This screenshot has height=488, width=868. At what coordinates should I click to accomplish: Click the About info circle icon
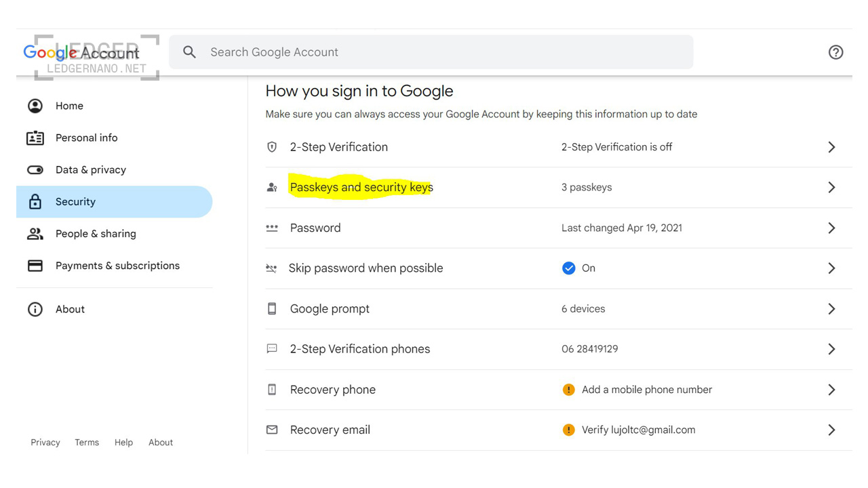click(35, 309)
